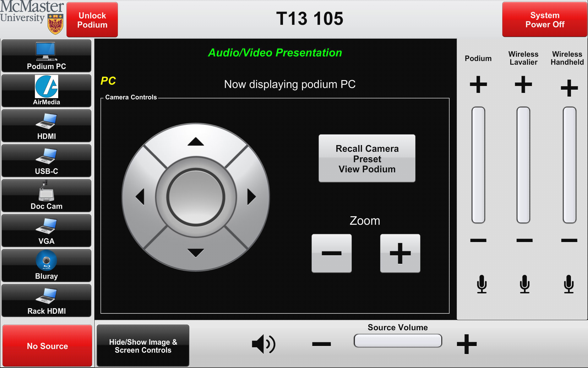Pan camera left with arrow

click(140, 197)
